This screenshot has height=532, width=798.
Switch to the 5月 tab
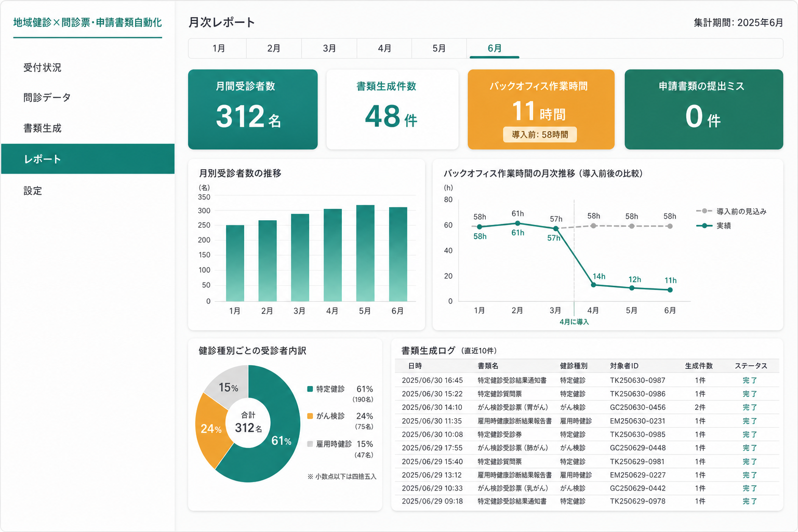click(439, 48)
